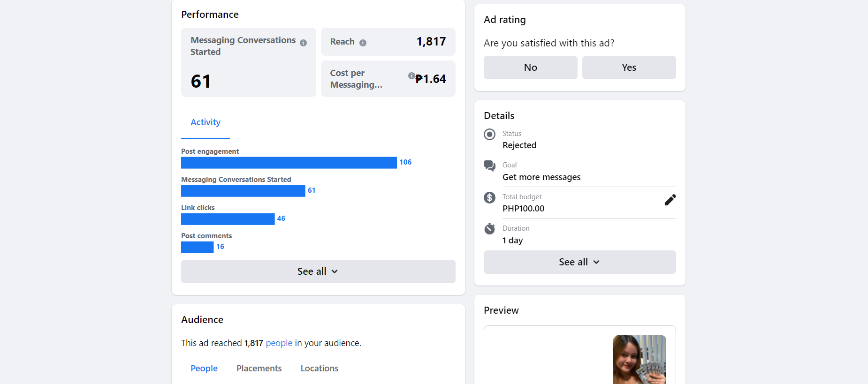The width and height of the screenshot is (868, 384).
Task: Follow the 'people' link in Audience
Action: pos(279,343)
